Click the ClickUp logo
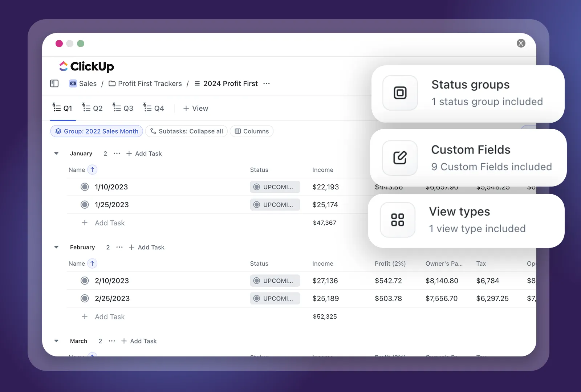Screen dimensions: 581x392 tap(86, 66)
